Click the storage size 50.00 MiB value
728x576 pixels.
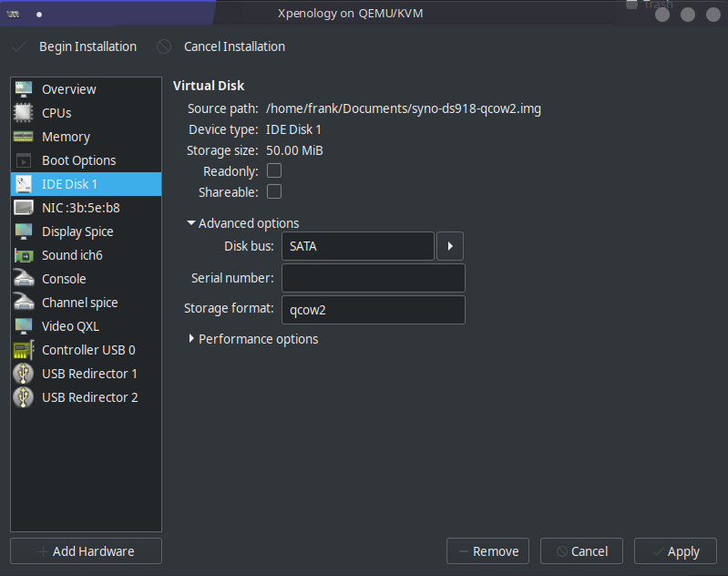(294, 150)
